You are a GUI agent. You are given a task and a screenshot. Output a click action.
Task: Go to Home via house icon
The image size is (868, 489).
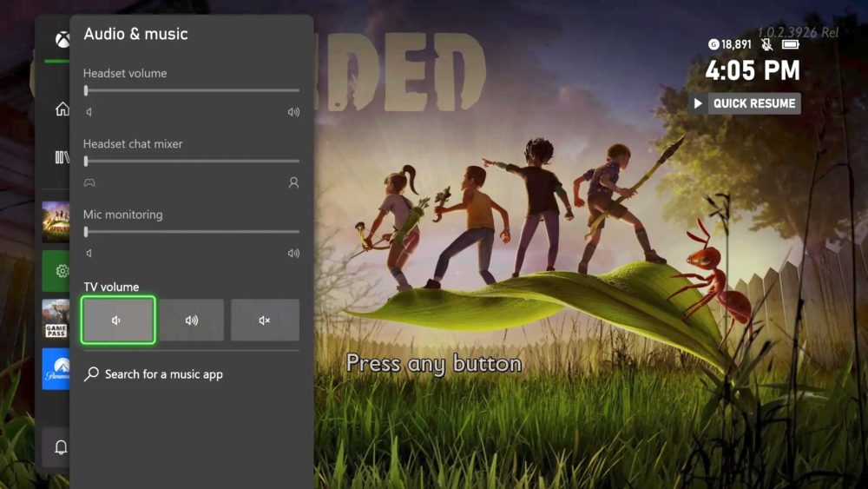pos(62,109)
